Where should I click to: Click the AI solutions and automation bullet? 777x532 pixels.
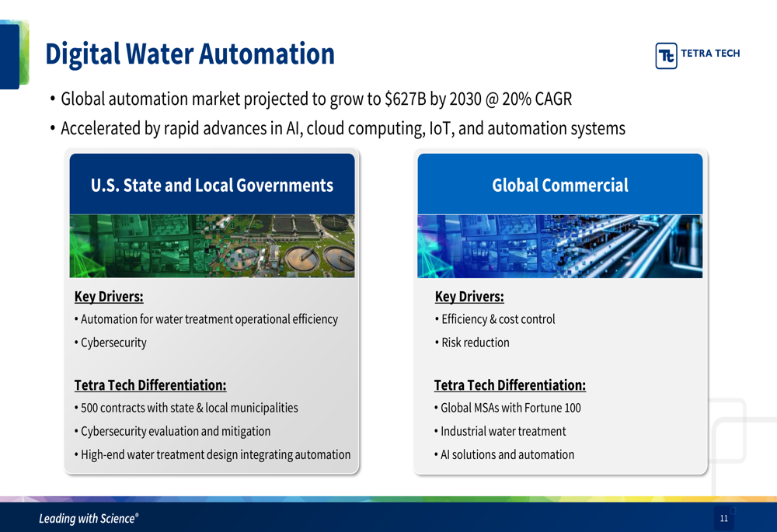[507, 454]
